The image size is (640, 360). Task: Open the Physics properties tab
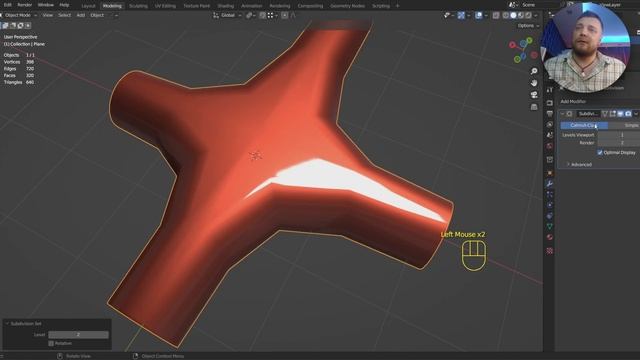(x=550, y=205)
